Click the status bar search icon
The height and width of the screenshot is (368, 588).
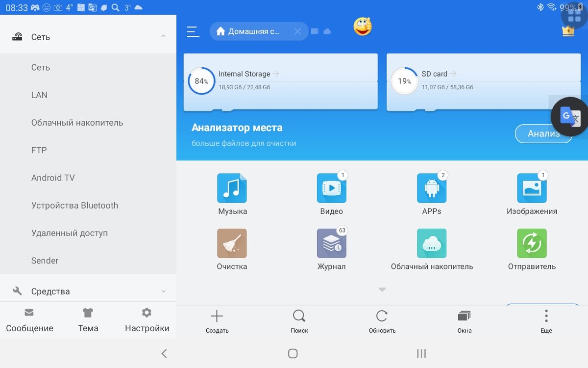115,7
